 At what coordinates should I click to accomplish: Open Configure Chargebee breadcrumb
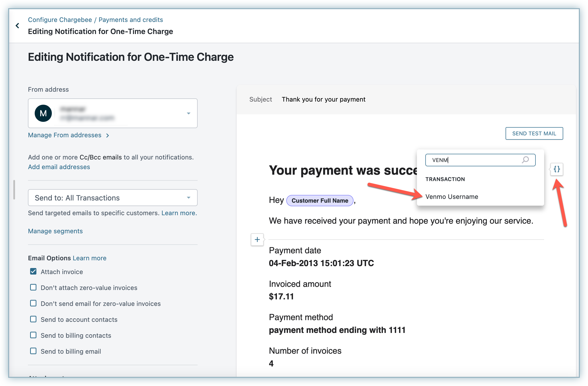click(60, 20)
